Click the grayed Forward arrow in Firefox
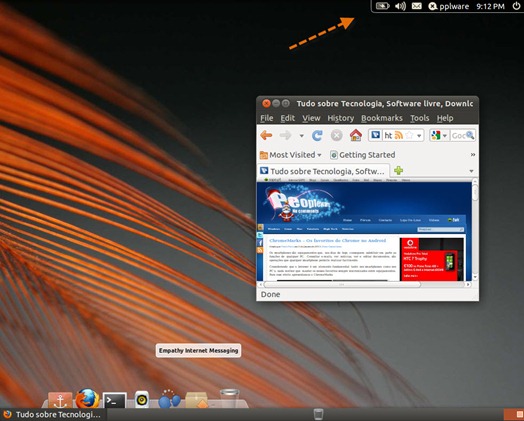This screenshot has height=421, width=524. pos(285,135)
